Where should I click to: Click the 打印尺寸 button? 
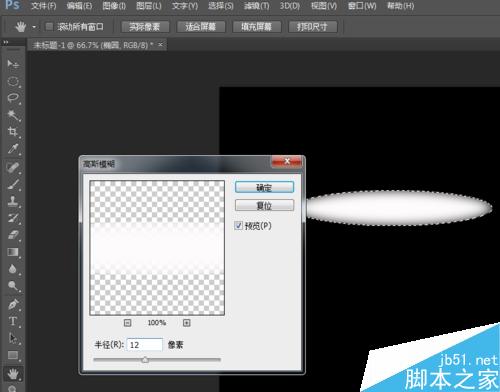click(312, 27)
